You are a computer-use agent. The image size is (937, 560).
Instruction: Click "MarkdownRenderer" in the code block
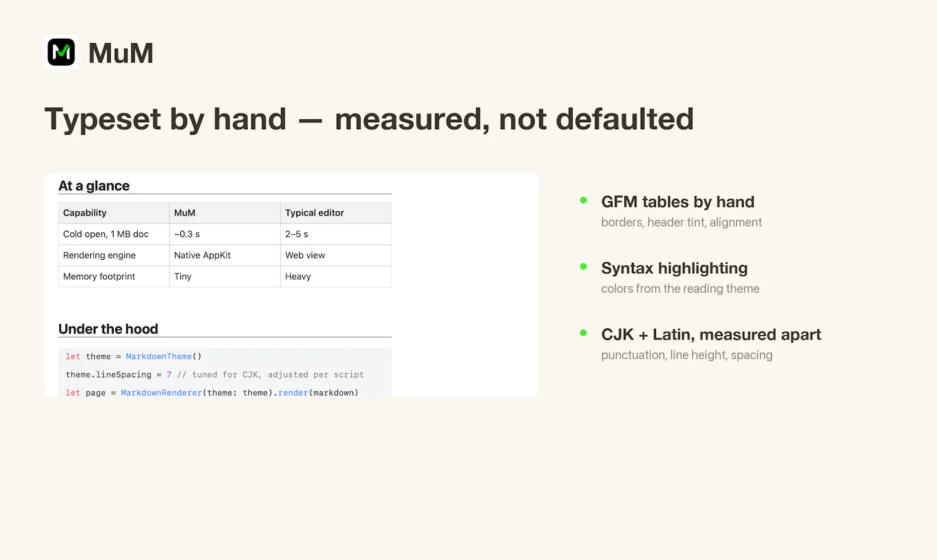click(x=161, y=393)
